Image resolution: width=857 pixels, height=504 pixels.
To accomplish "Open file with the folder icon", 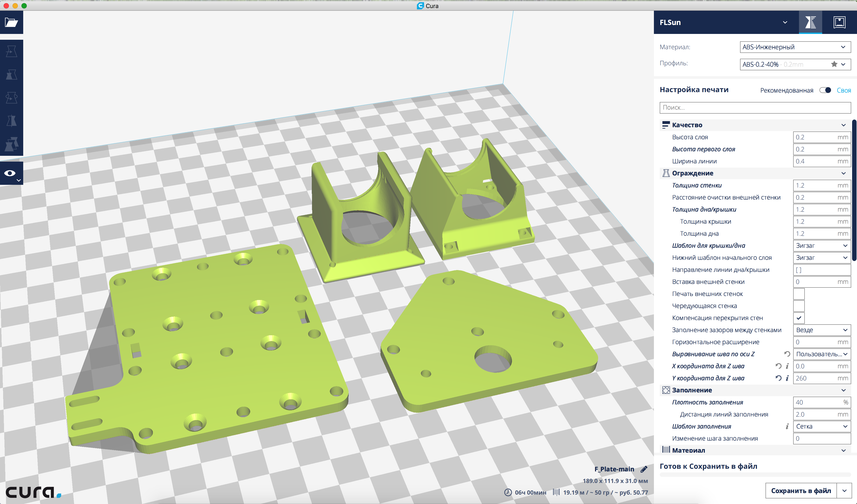I will coord(12,23).
